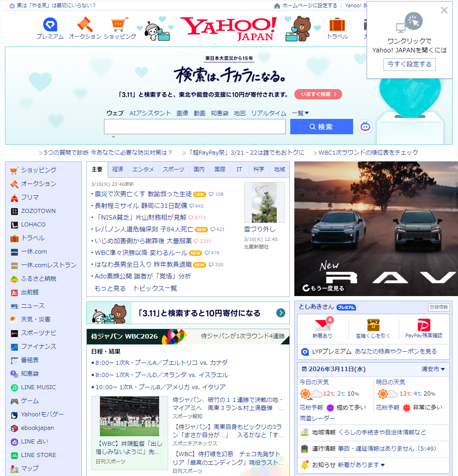Image resolution: width=458 pixels, height=476 pixels.
Task: Open the Shopping cart icon in header
Action: [x=119, y=24]
